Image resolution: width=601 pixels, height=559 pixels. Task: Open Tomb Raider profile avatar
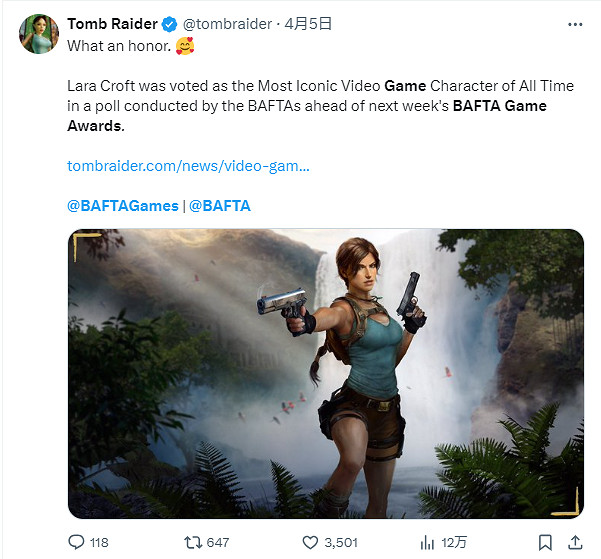point(39,33)
